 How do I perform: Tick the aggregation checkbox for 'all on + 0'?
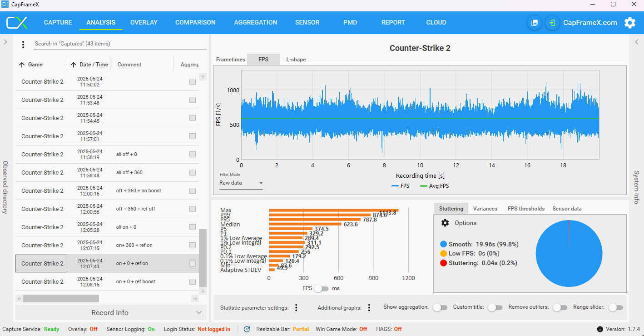193,227
